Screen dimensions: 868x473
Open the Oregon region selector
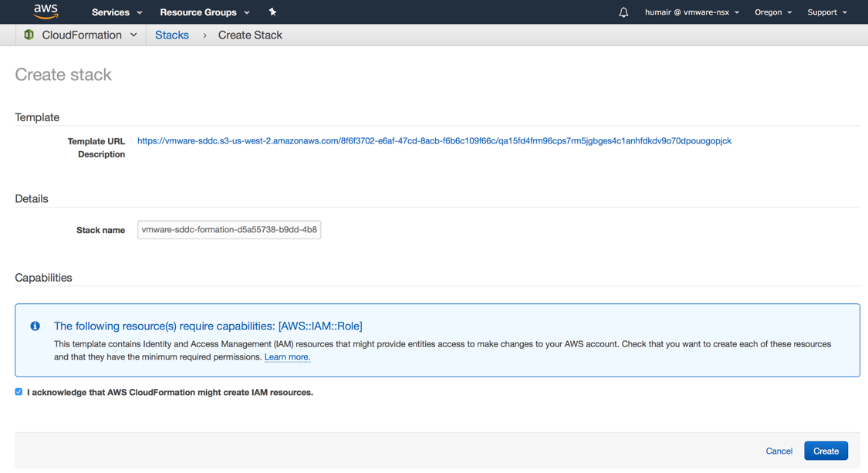[773, 12]
